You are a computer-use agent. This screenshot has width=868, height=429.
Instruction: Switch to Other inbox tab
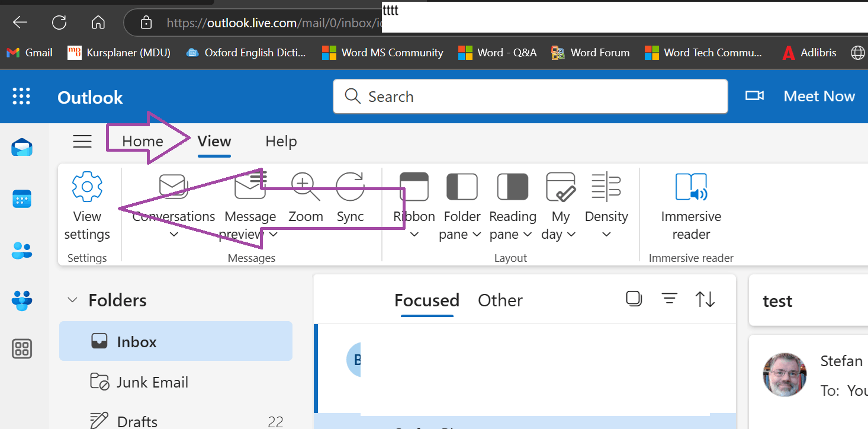tap(500, 300)
